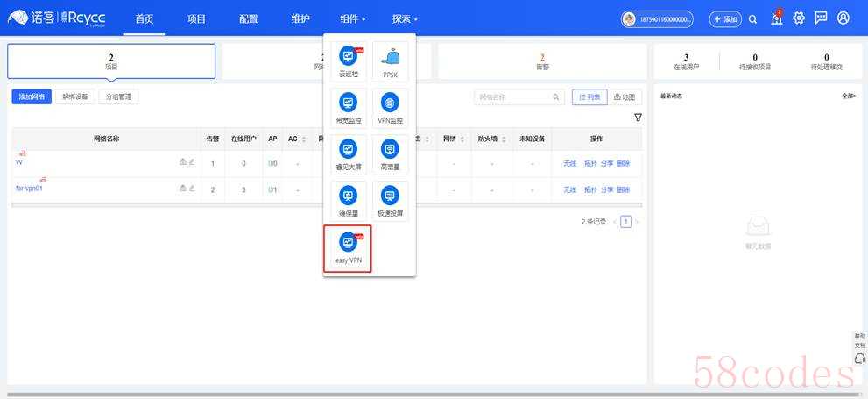
Task: Click the headset support icon at right edge
Action: coord(860,358)
